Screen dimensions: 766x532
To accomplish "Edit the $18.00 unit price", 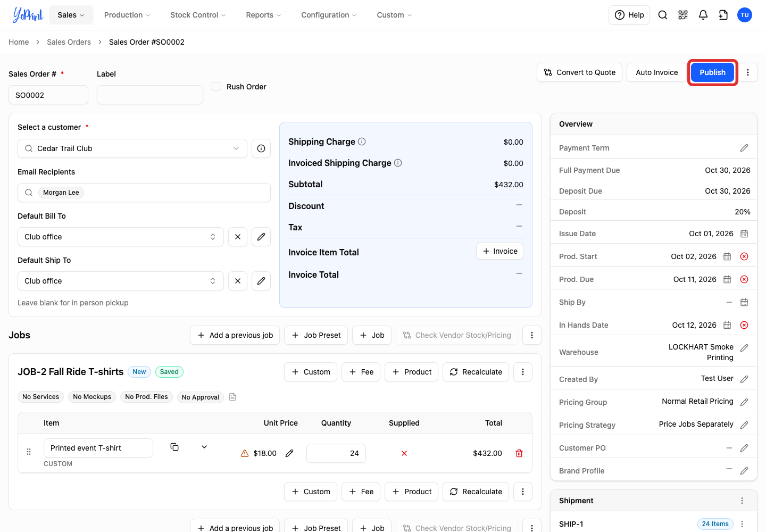I will pos(289,453).
